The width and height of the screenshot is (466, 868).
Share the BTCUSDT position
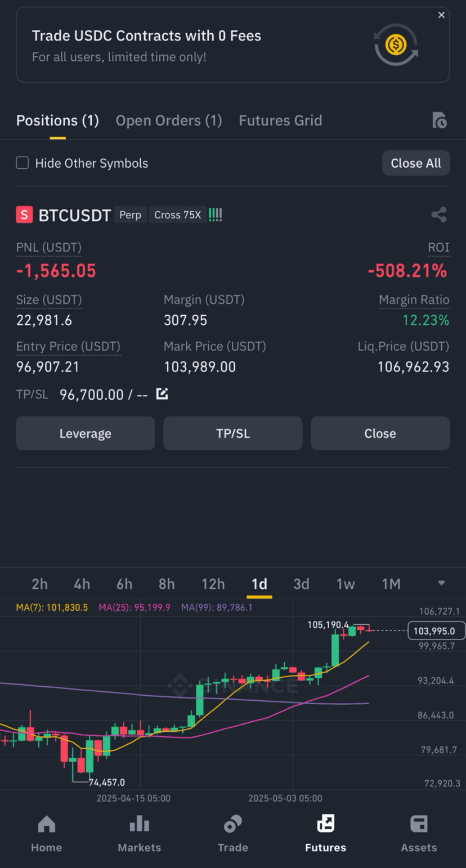point(439,214)
